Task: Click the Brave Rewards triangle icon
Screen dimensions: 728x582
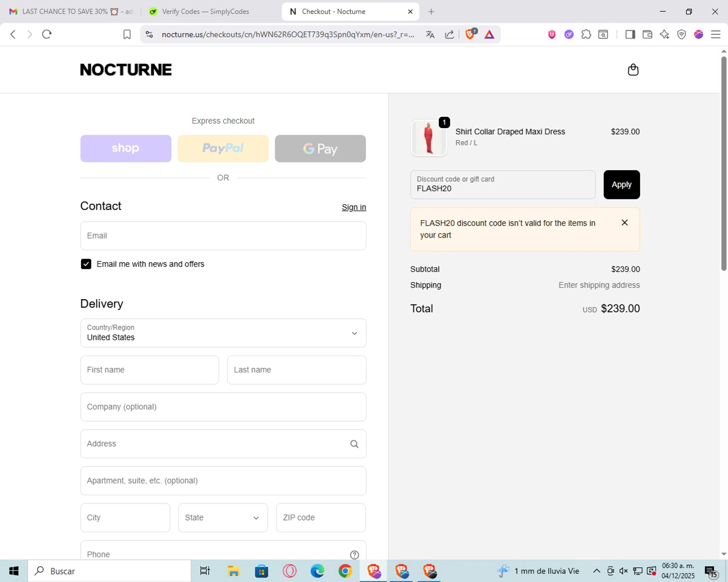Action: 489,34
